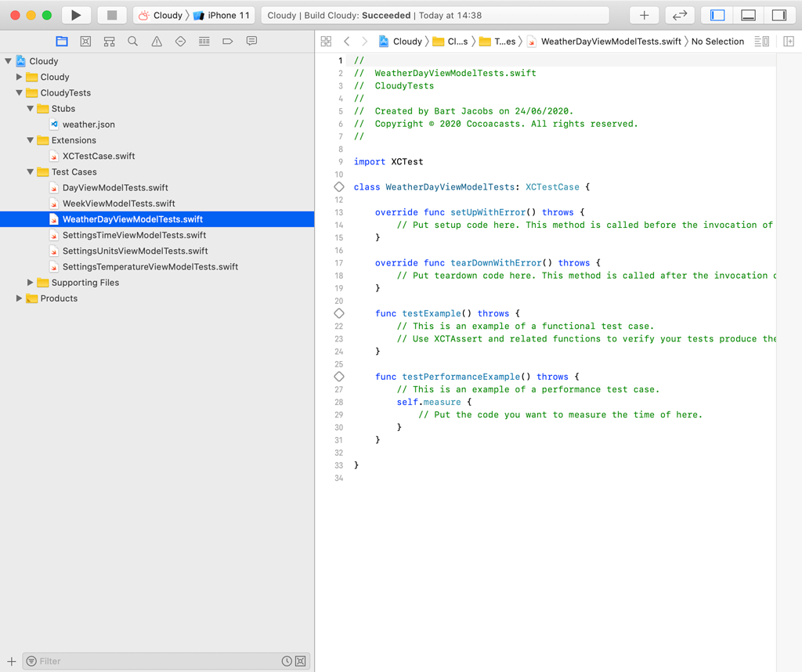Expand the Supporting Files group

[30, 282]
